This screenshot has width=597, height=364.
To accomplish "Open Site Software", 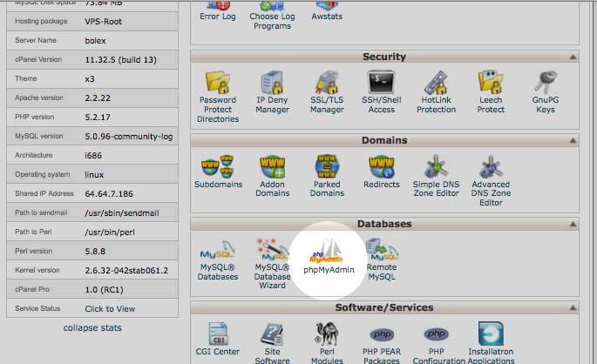I will pyautogui.click(x=272, y=343).
